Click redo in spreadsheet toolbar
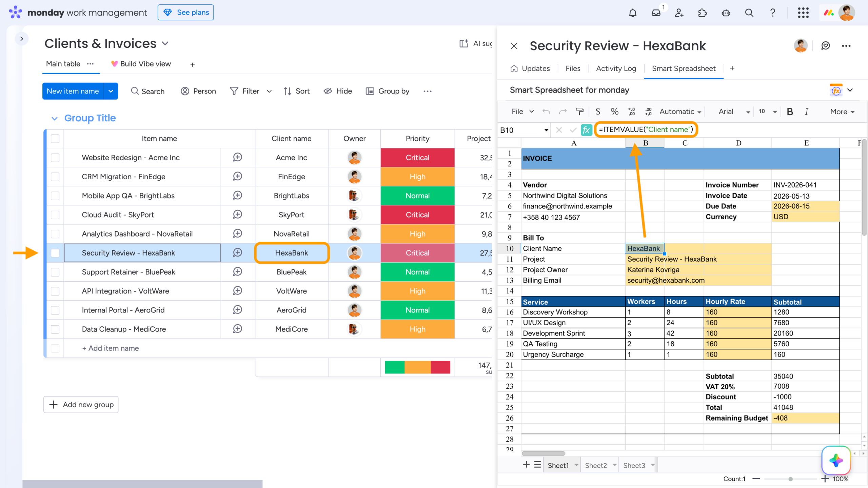Image resolution: width=868 pixels, height=488 pixels. [563, 111]
